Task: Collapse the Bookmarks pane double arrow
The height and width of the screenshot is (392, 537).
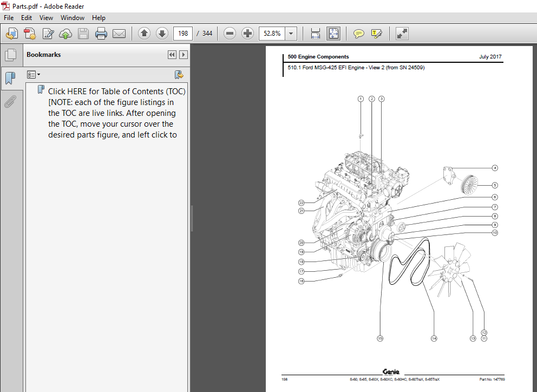Action: click(x=172, y=55)
